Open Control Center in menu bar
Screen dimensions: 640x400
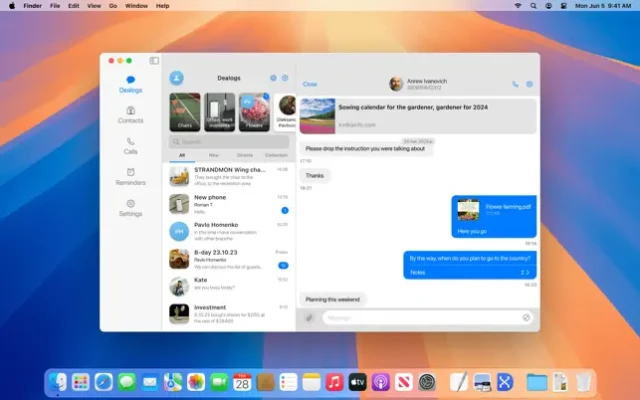[x=564, y=6]
